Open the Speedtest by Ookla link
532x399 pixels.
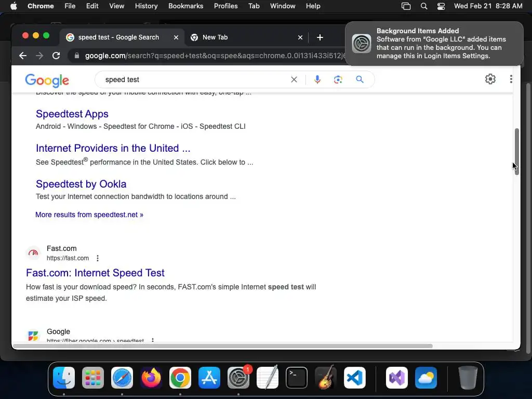click(81, 184)
